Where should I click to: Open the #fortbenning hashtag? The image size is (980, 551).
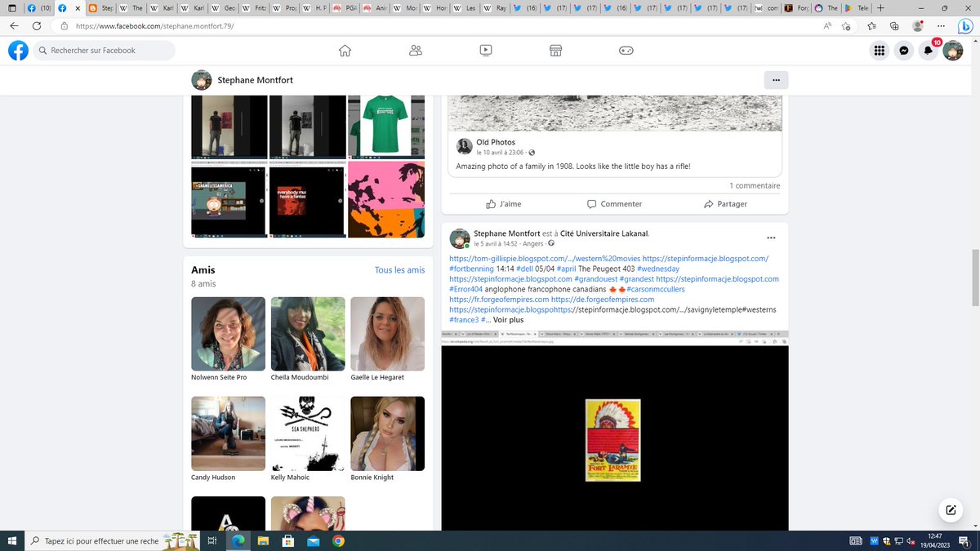(x=471, y=269)
